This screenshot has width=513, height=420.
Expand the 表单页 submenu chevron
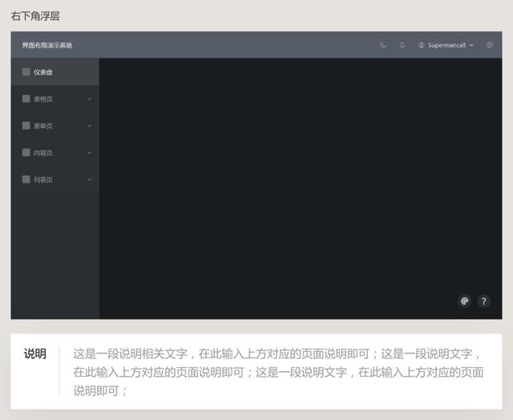click(89, 126)
